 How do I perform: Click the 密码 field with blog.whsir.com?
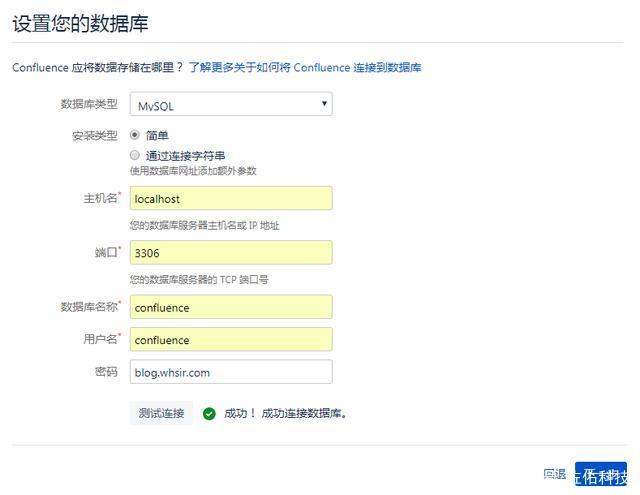pos(231,372)
